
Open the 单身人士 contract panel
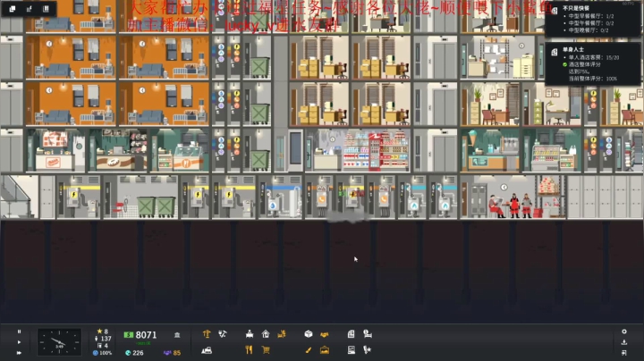pos(592,63)
